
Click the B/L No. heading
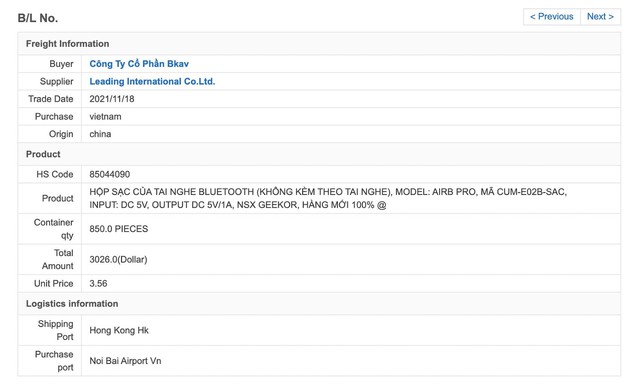38,18
